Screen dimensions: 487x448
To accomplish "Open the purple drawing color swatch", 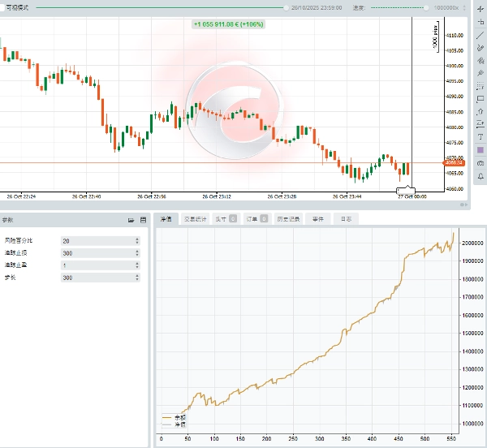I will (481, 150).
